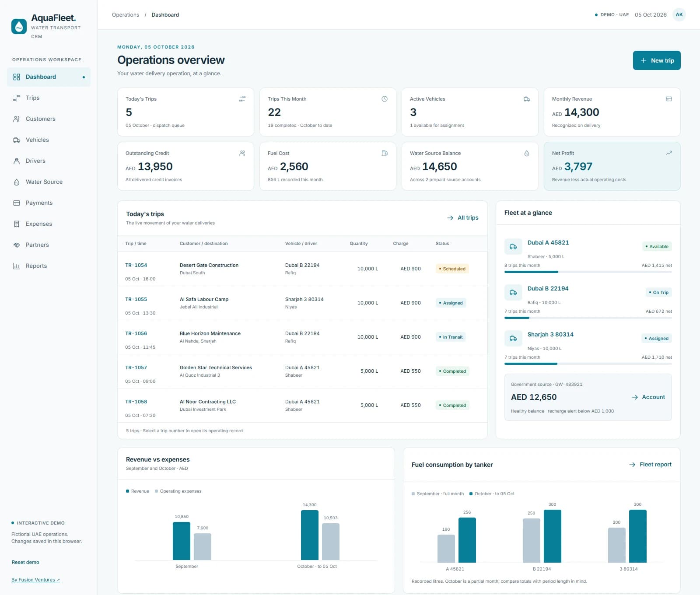Screen dimensions: 700x595
Task: Click the tanker icon beside Dubai A 45821
Action: [513, 247]
